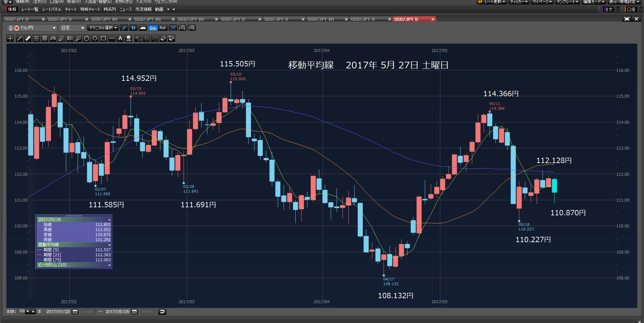
Task: Switch price display to Bid
Action: click(153, 28)
